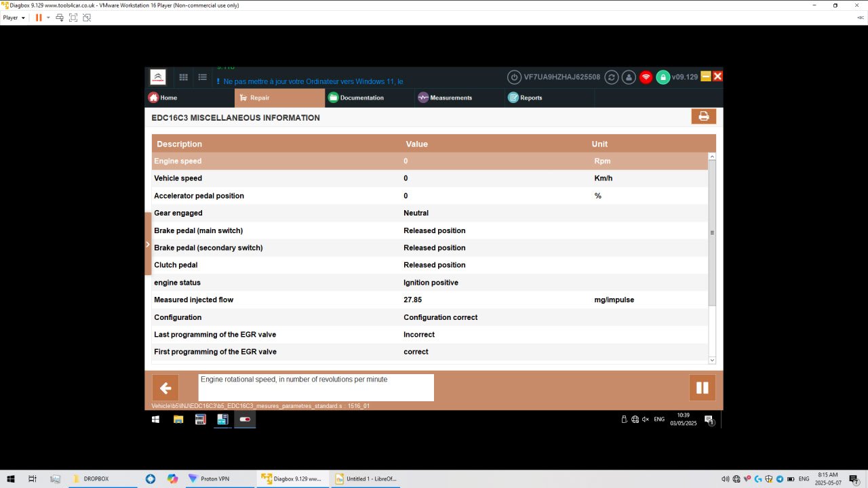The image size is (868, 488).
Task: Go back with the left arrow button
Action: point(165,388)
